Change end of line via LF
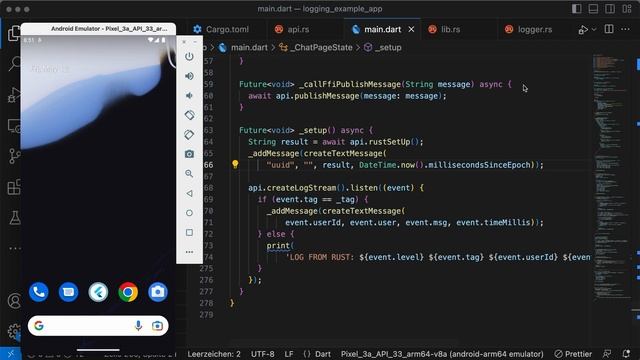 pyautogui.click(x=289, y=354)
